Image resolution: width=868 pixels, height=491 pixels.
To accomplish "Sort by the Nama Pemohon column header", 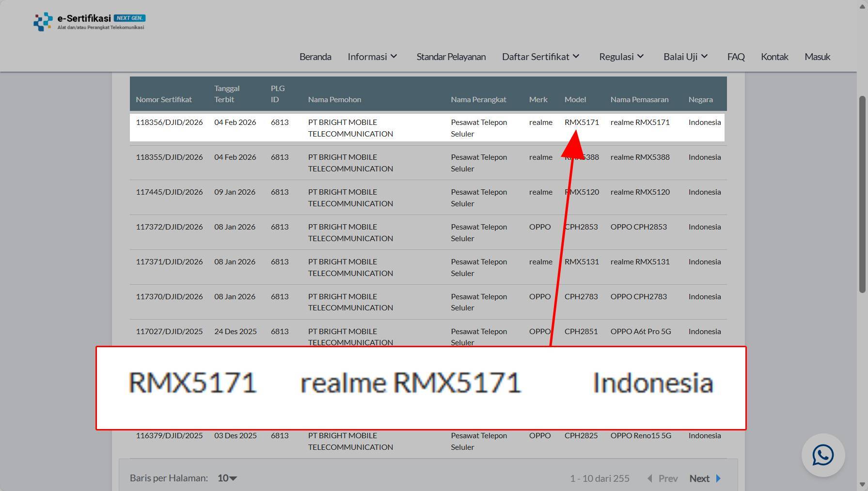I will (334, 99).
